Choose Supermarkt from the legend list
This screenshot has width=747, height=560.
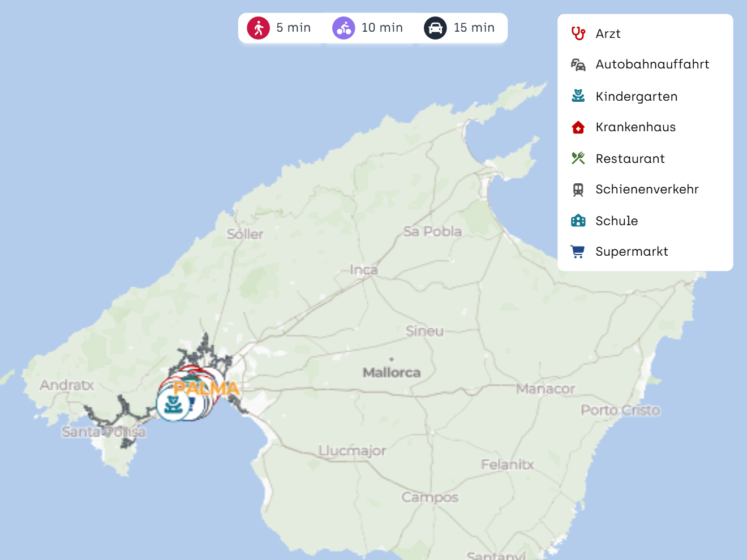[632, 252]
